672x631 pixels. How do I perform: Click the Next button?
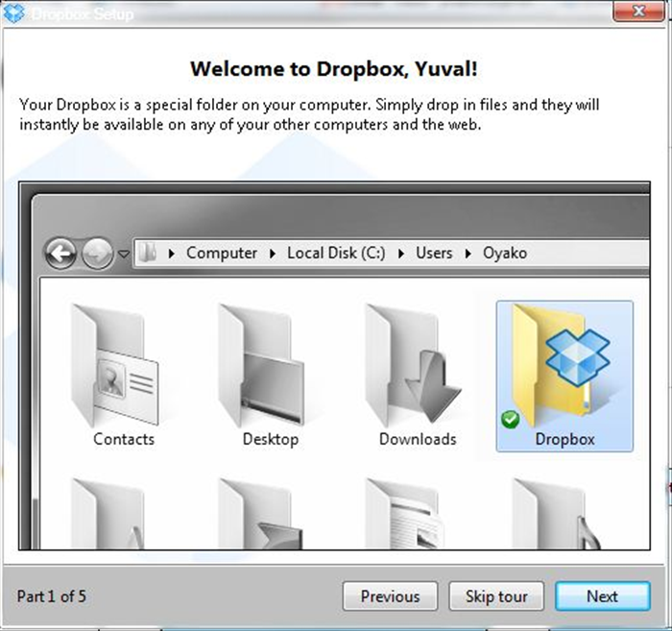(603, 595)
